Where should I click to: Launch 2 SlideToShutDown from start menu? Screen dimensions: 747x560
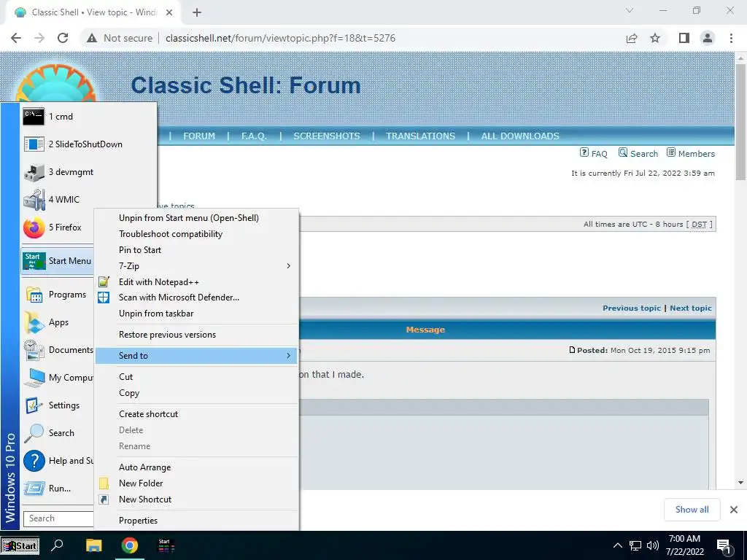88,144
